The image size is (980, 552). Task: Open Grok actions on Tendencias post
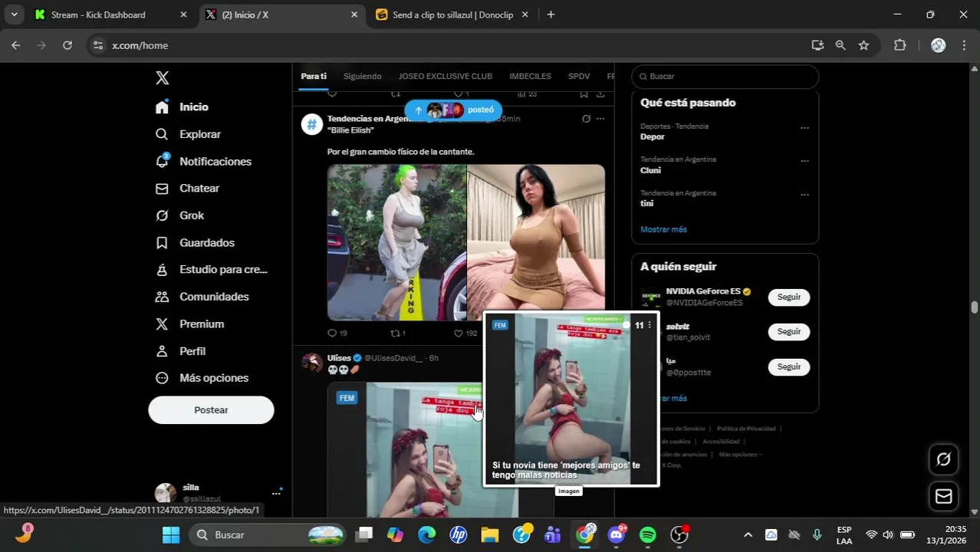click(586, 119)
